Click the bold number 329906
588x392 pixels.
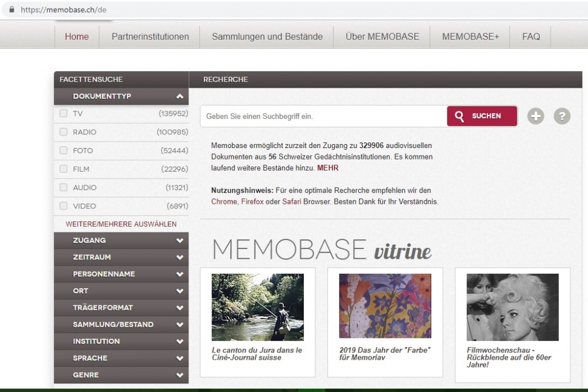pyautogui.click(x=372, y=145)
